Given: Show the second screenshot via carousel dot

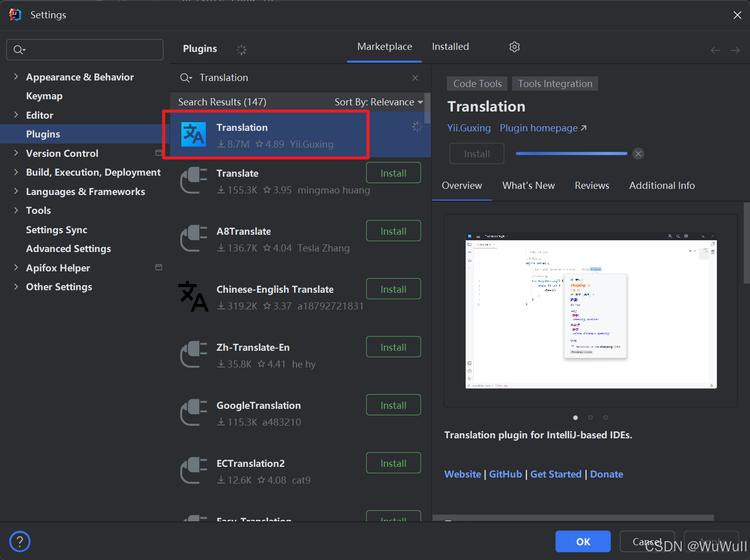Looking at the screenshot, I should point(591,417).
